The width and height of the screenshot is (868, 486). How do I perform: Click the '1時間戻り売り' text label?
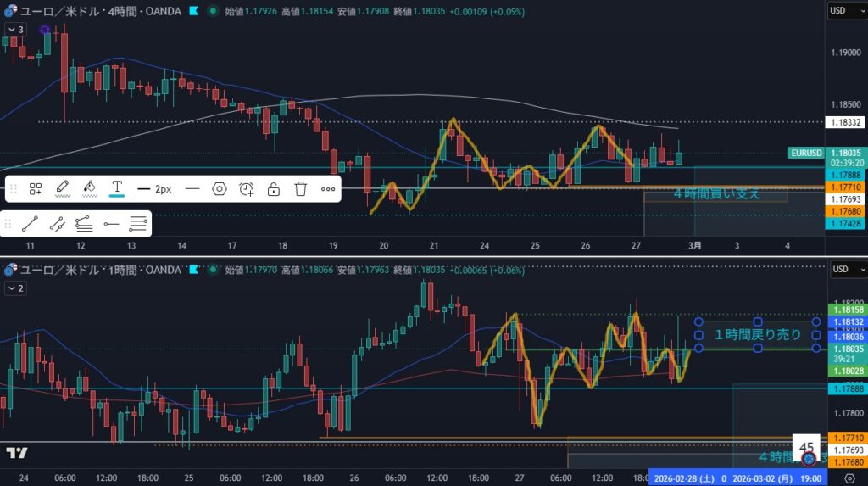757,334
